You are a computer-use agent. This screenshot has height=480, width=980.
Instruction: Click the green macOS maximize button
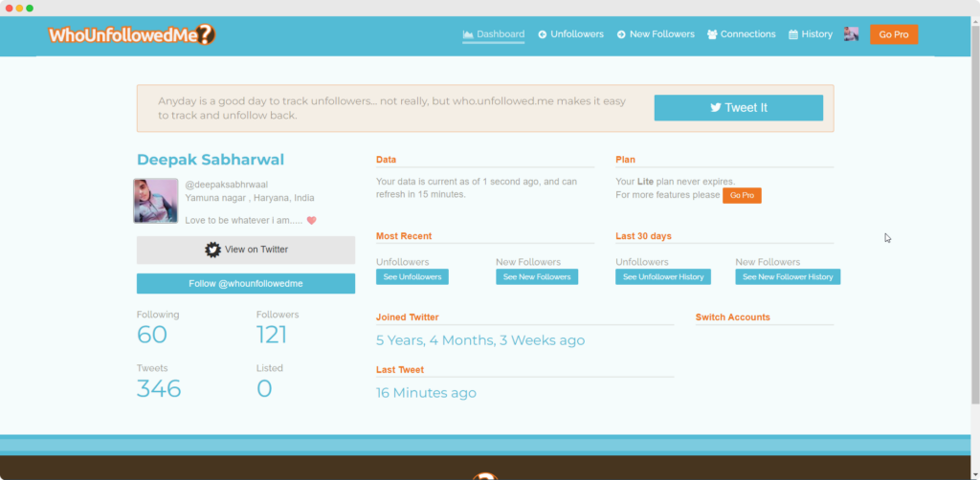click(x=30, y=8)
